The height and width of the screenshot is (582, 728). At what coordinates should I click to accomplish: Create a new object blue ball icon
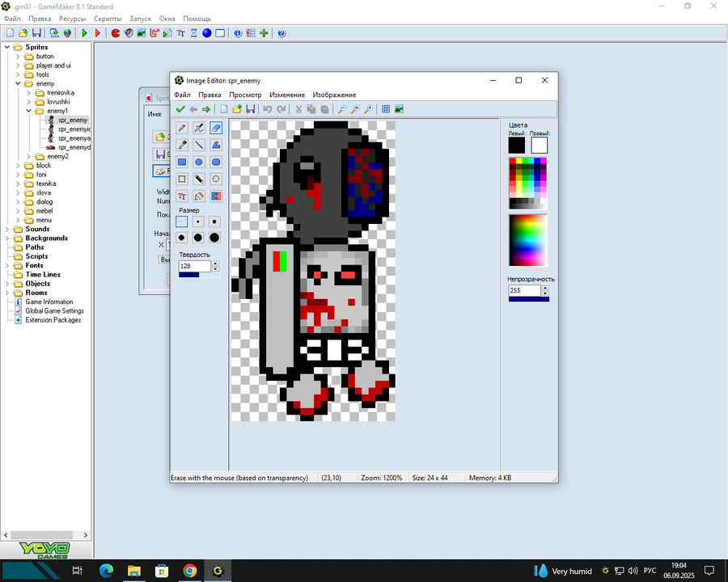(207, 33)
